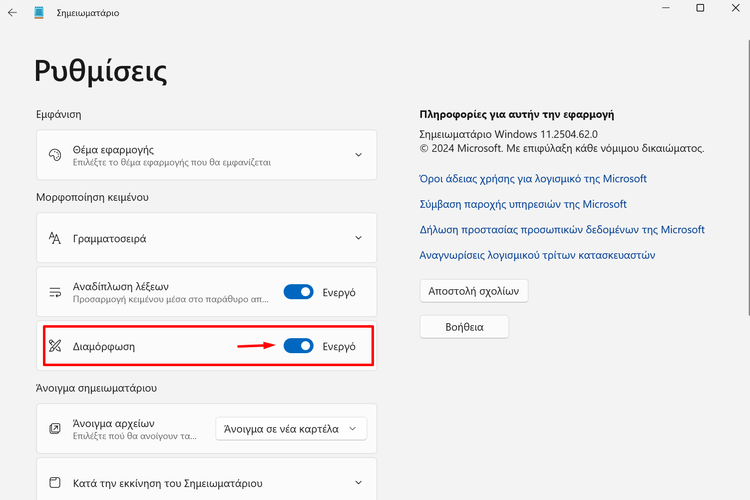The width and height of the screenshot is (750, 500).
Task: Open Δήλωση προστασίας προσωπικών δεδομένων link
Action: [x=562, y=230]
